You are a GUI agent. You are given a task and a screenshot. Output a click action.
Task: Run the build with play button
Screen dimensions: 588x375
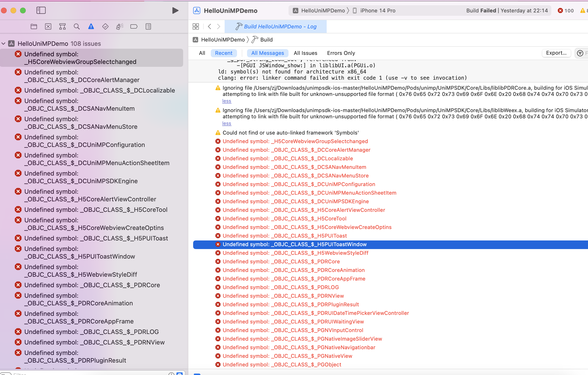[175, 10]
